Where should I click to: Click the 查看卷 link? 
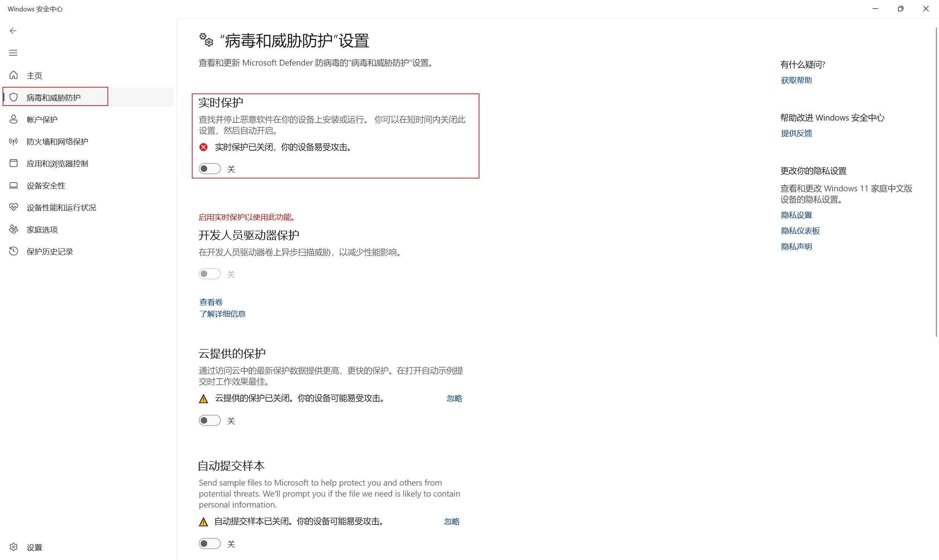click(x=211, y=302)
